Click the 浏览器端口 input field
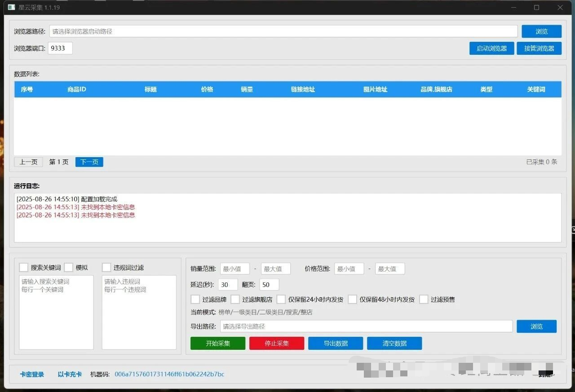 (60, 48)
